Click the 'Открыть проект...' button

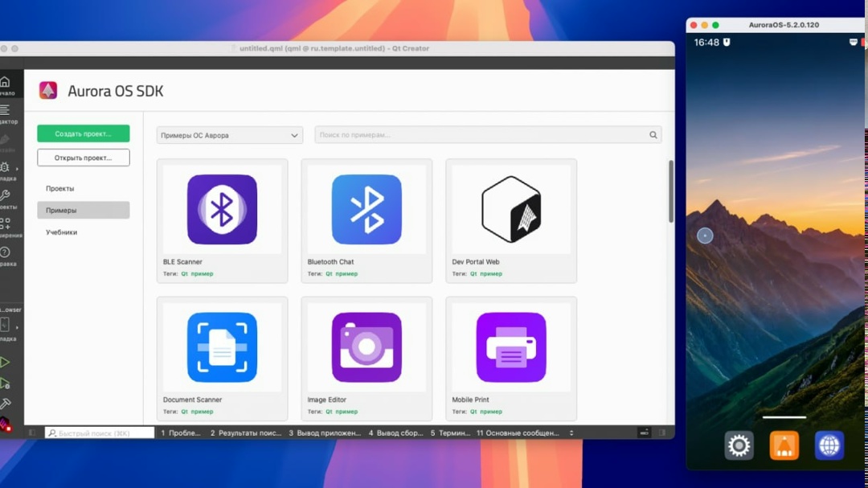pyautogui.click(x=83, y=158)
